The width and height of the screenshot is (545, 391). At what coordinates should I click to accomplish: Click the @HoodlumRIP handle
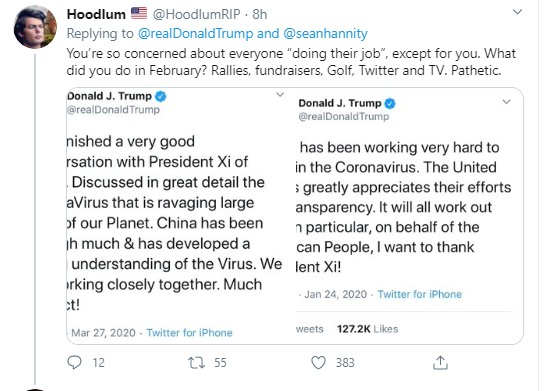pos(196,14)
